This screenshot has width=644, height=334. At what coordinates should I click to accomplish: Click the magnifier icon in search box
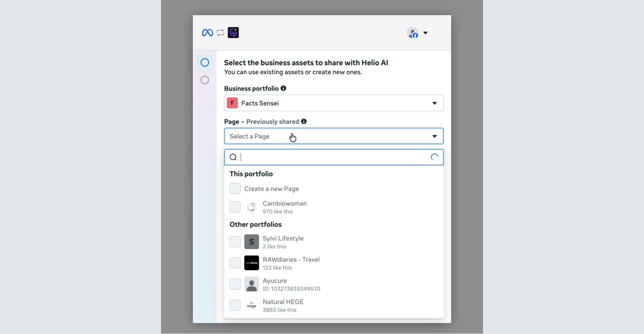click(233, 157)
